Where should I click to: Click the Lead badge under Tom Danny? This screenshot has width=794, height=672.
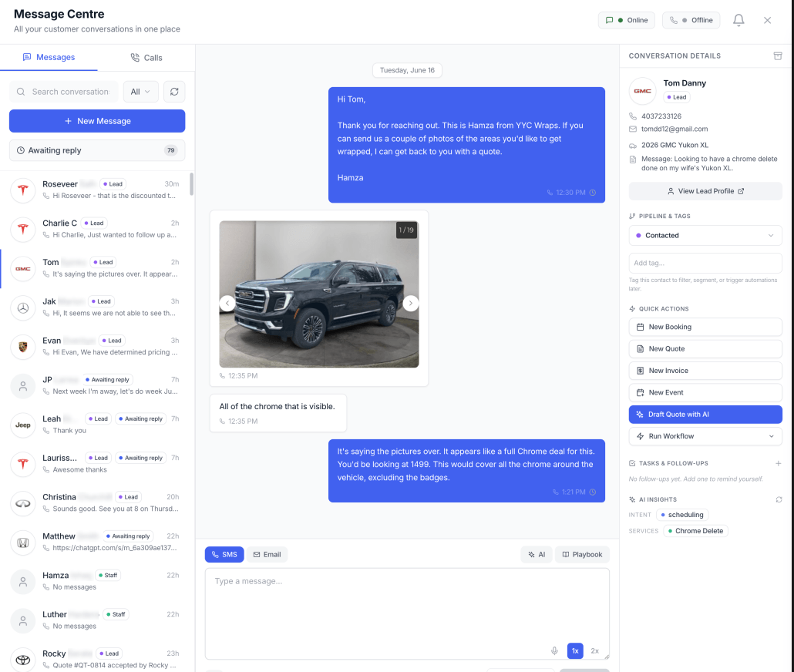click(677, 97)
